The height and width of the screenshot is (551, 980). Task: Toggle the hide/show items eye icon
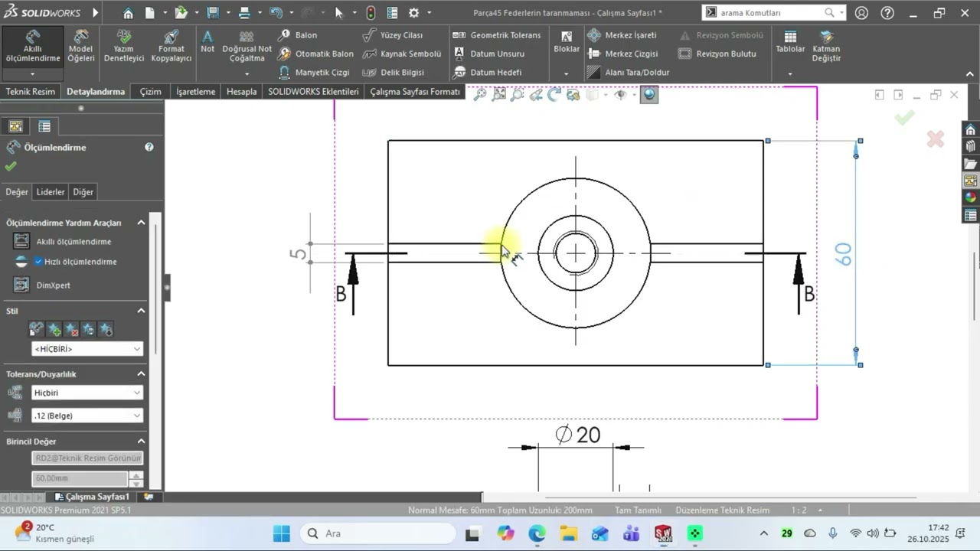tap(621, 94)
